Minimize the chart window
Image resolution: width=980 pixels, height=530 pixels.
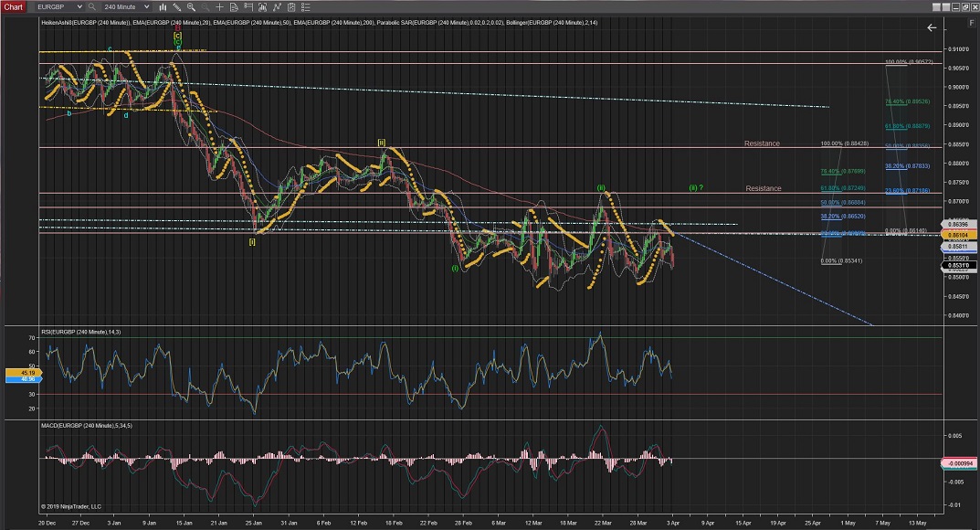[955, 7]
